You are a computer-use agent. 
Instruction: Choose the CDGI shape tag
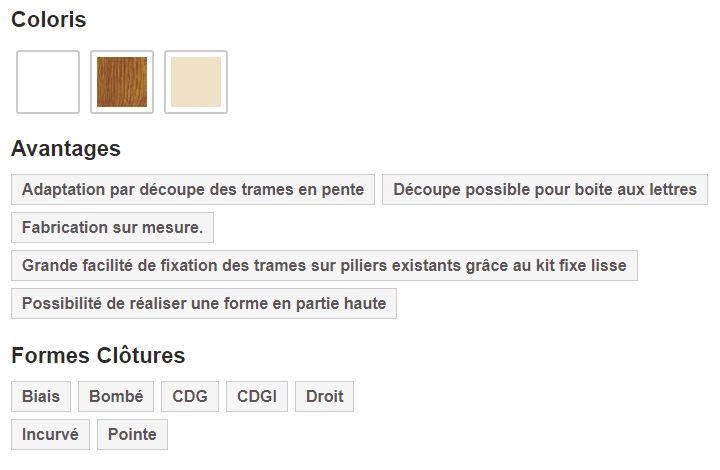[257, 396]
